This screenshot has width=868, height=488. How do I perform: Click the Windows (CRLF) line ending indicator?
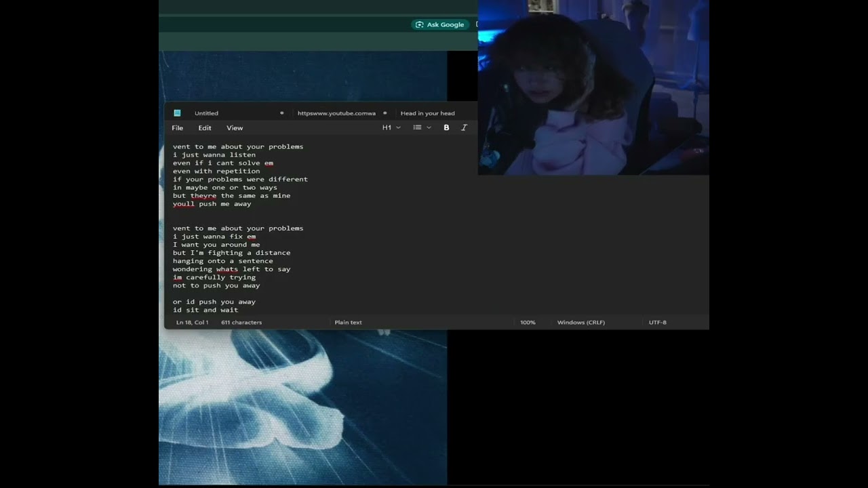[581, 323]
